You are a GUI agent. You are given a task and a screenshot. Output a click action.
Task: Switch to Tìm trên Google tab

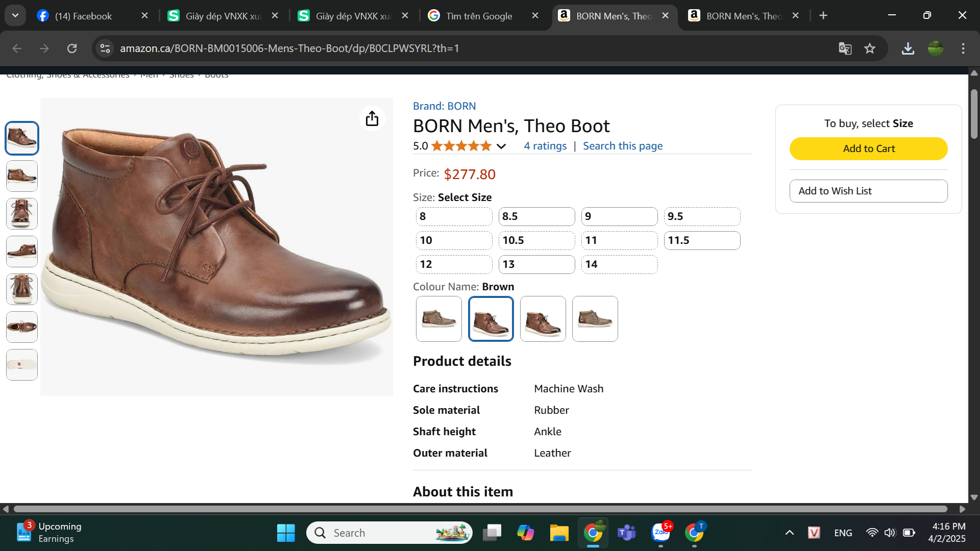[479, 16]
